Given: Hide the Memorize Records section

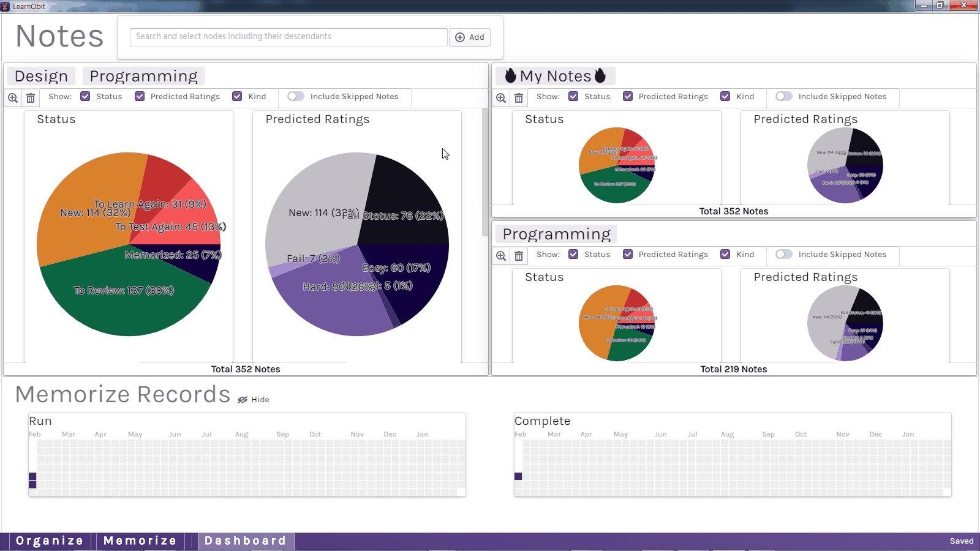Looking at the screenshot, I should (x=254, y=400).
